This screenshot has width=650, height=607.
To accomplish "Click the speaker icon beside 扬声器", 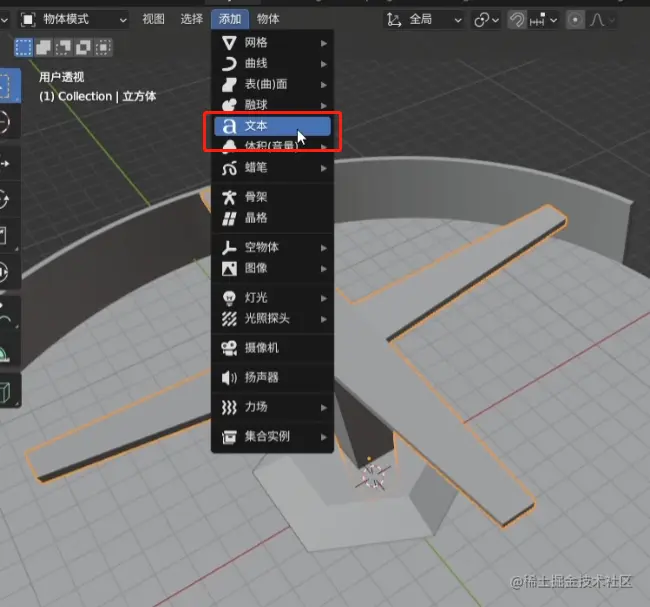I will pos(229,377).
